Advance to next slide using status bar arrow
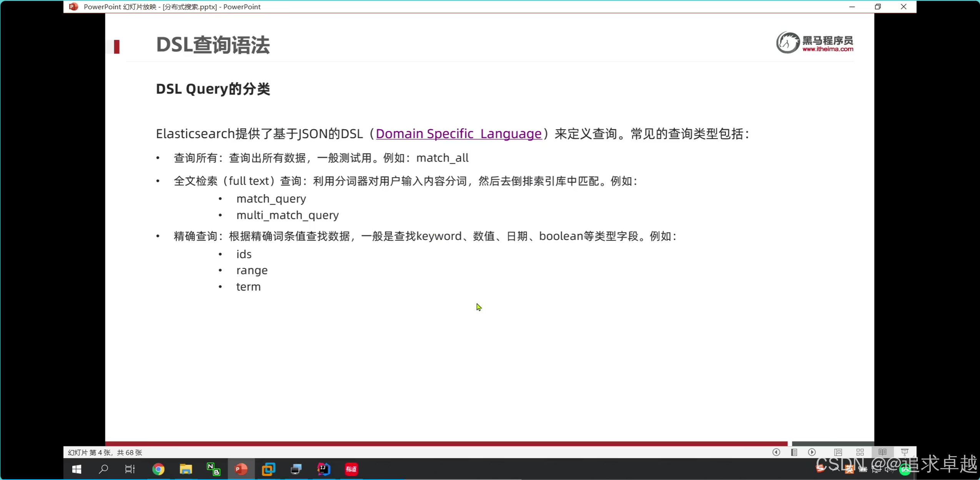 pos(812,452)
